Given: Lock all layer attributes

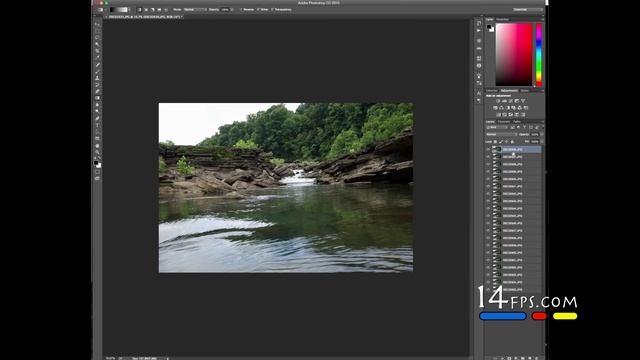Looking at the screenshot, I should pos(513,142).
